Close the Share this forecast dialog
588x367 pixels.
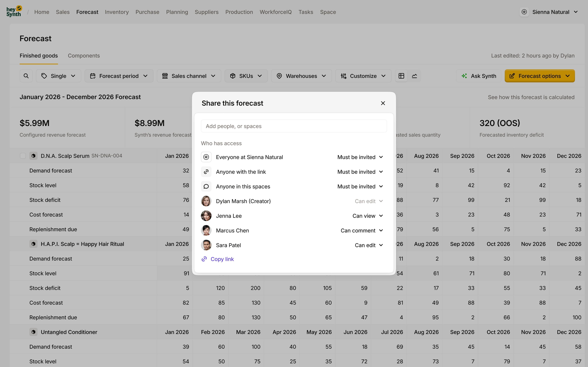coord(383,103)
